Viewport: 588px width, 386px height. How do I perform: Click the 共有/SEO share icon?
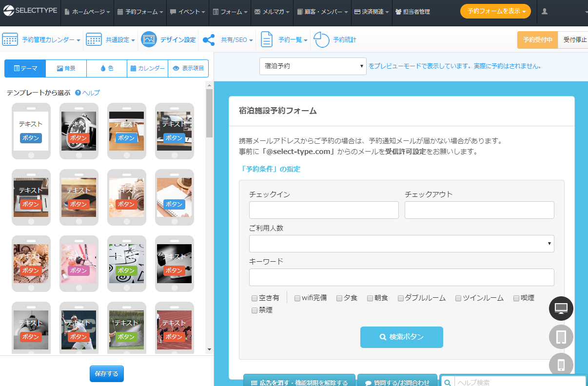(x=209, y=40)
